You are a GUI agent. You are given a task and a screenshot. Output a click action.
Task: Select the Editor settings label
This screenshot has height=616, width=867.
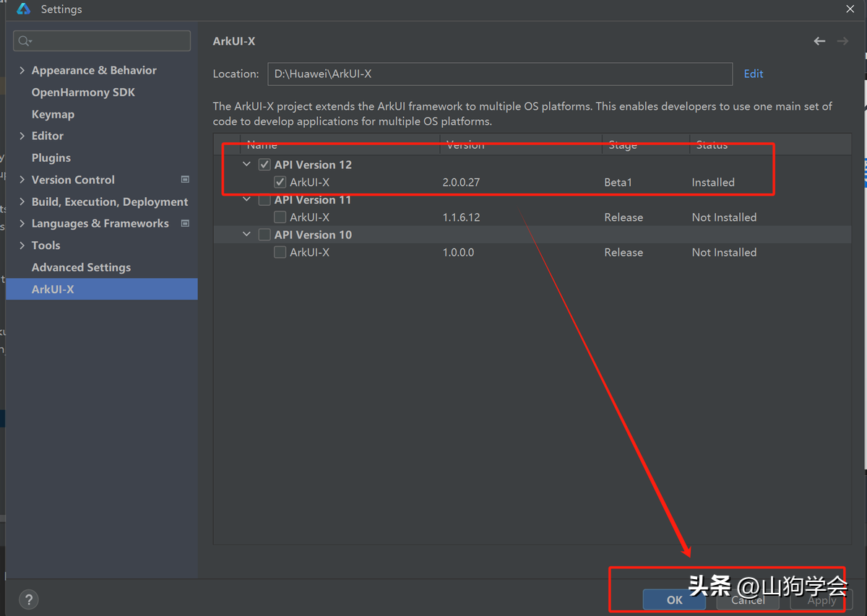click(x=48, y=136)
